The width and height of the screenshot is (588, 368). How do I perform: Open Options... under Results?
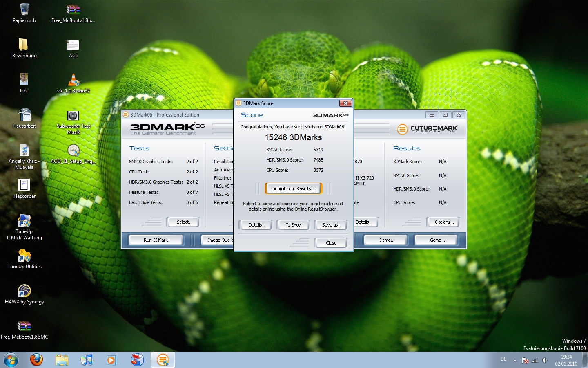[444, 222]
